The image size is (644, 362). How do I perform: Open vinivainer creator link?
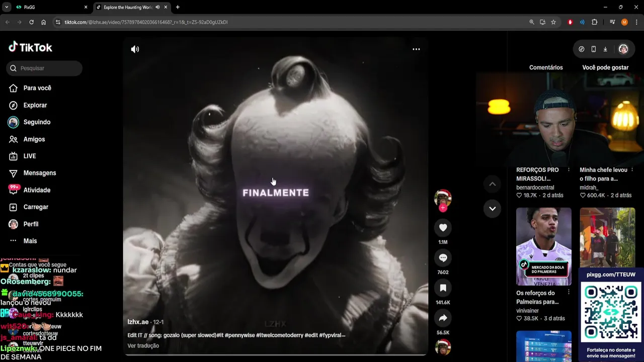pos(527,311)
